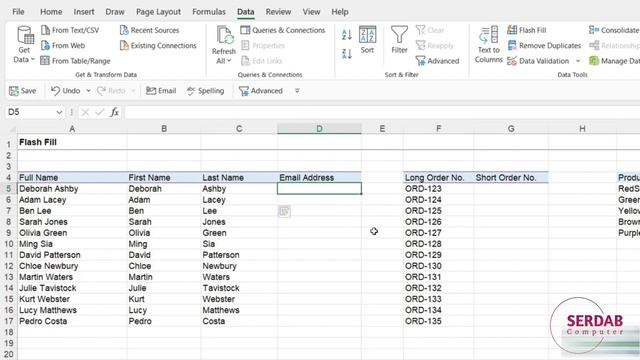Switch to the Insert tab
The height and width of the screenshot is (360, 640).
click(x=84, y=12)
